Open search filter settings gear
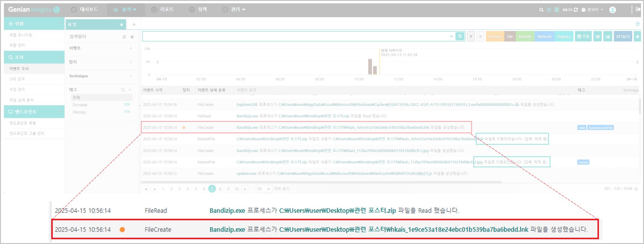Viewport: 644px width, 244px height. tap(132, 37)
